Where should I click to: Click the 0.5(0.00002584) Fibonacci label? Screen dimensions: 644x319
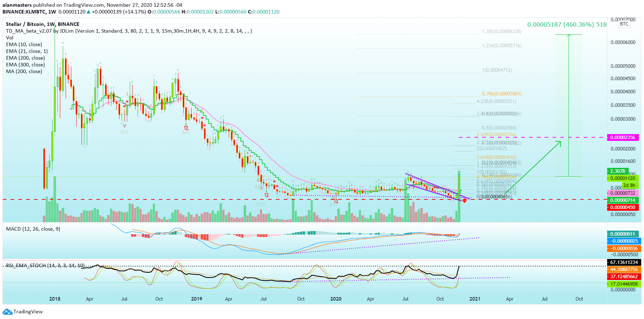(499, 128)
